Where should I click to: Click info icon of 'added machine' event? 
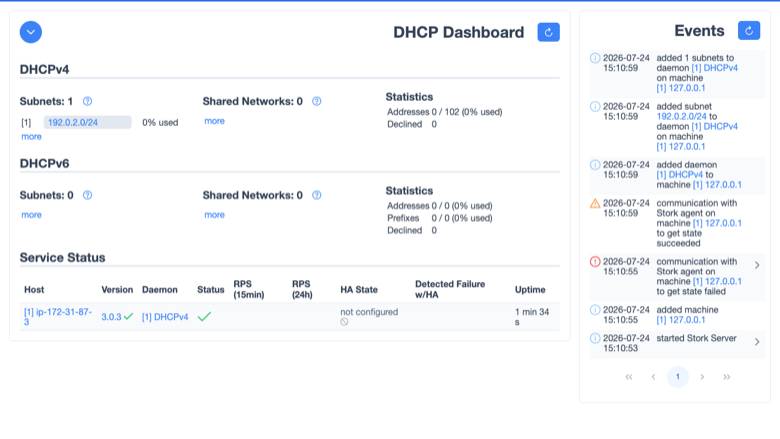tap(595, 310)
